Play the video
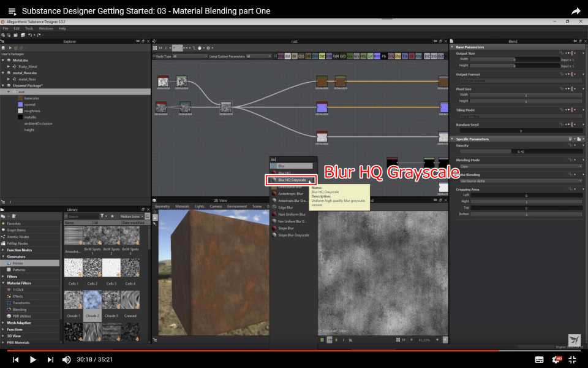The height and width of the screenshot is (368, 588). [32, 359]
